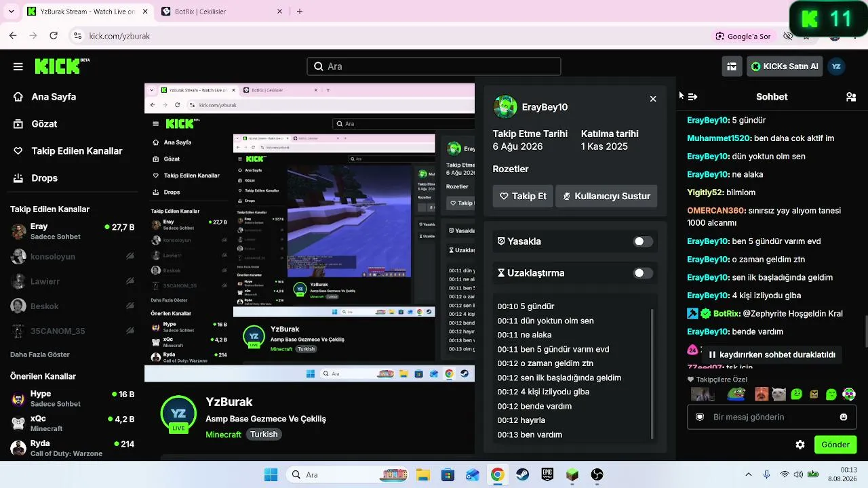Open Steam from the taskbar
Screen dimensions: 868x488
coord(523,474)
